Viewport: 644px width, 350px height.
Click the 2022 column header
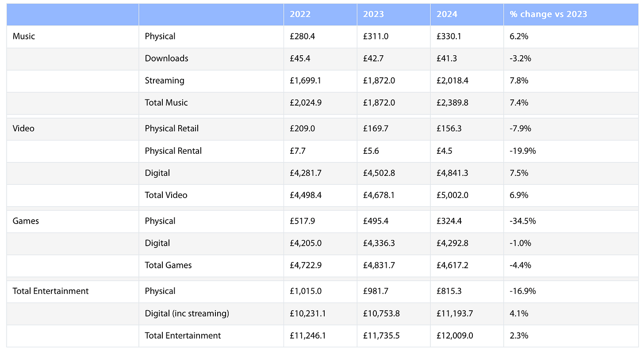point(300,14)
